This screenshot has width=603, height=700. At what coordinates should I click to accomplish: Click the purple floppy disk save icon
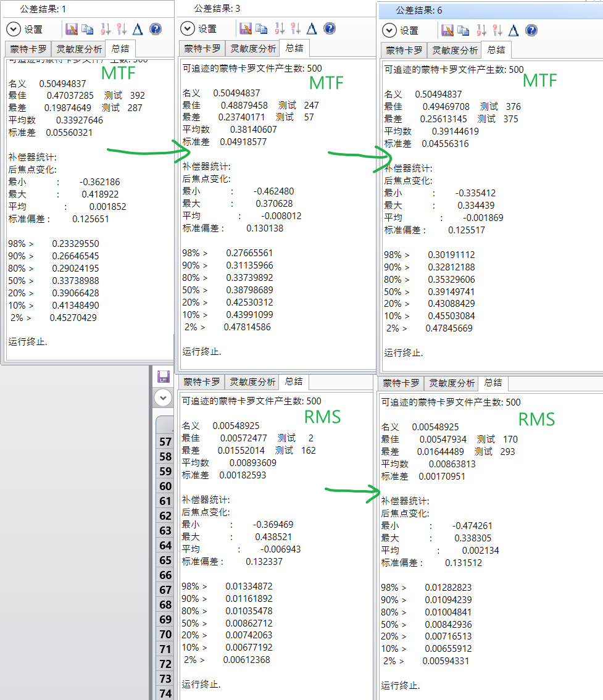coord(164,377)
